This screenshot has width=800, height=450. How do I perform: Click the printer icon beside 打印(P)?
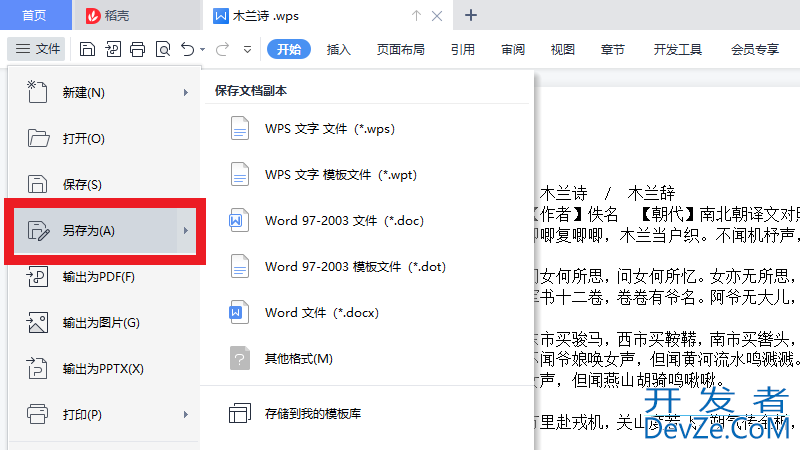[x=37, y=414]
